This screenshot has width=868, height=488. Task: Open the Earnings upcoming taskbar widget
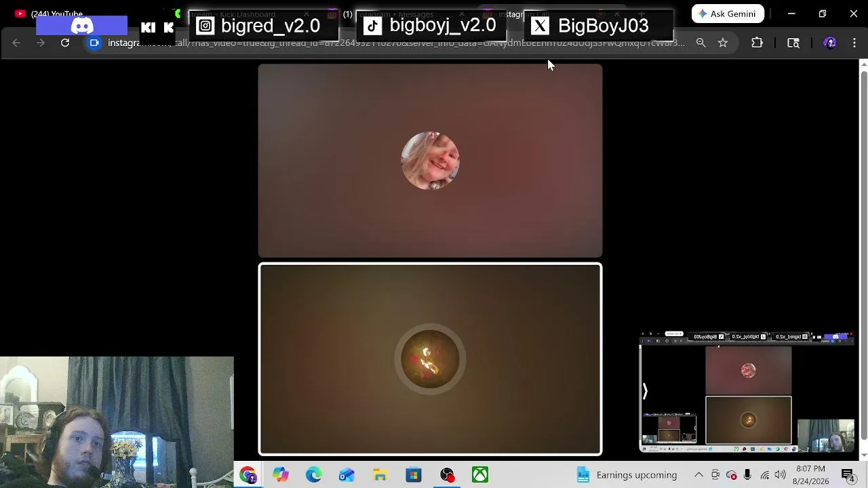pyautogui.click(x=627, y=475)
